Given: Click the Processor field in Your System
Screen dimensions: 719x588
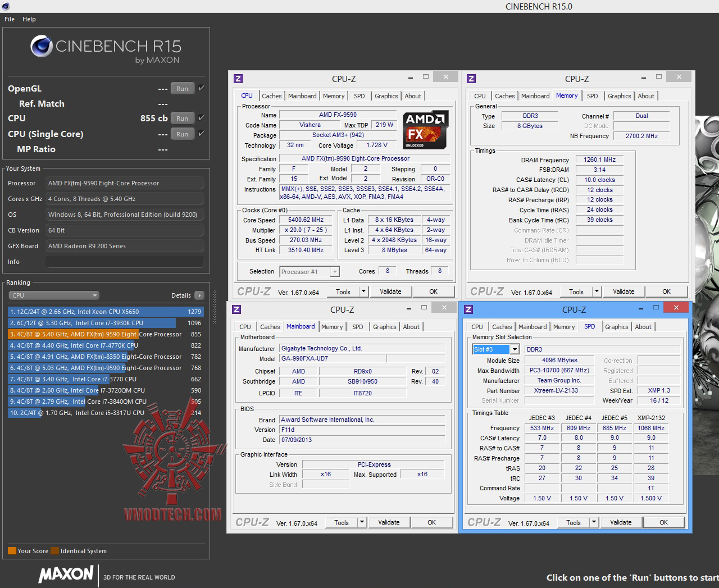Looking at the screenshot, I should 125,183.
